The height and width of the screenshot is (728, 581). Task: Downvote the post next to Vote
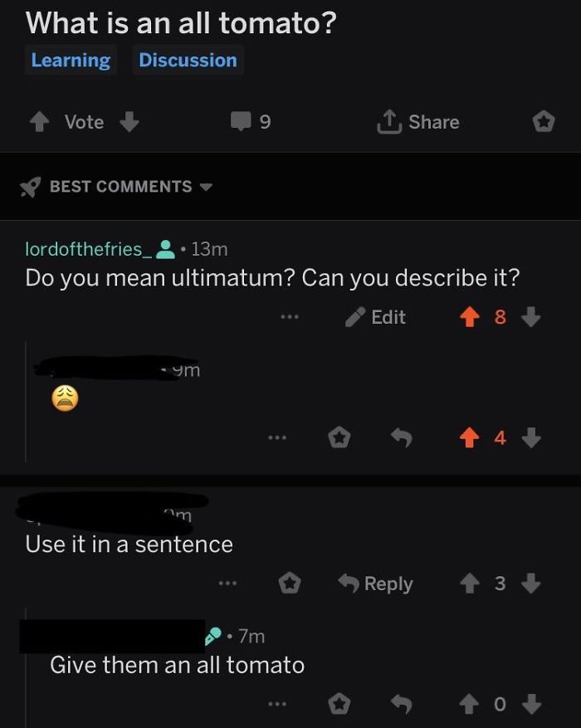pos(128,122)
